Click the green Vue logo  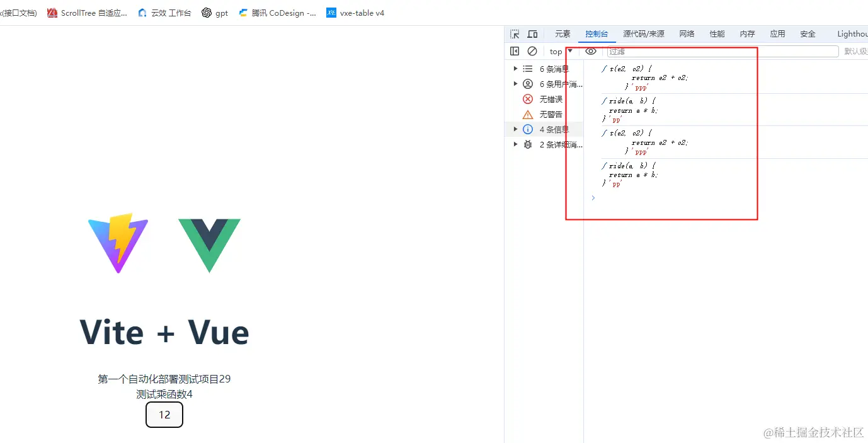[209, 245]
